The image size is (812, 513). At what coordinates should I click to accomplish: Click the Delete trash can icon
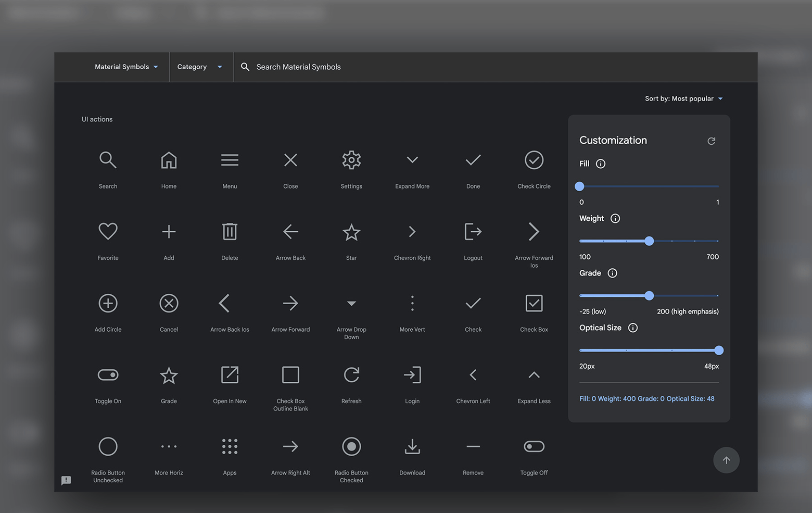pos(230,232)
